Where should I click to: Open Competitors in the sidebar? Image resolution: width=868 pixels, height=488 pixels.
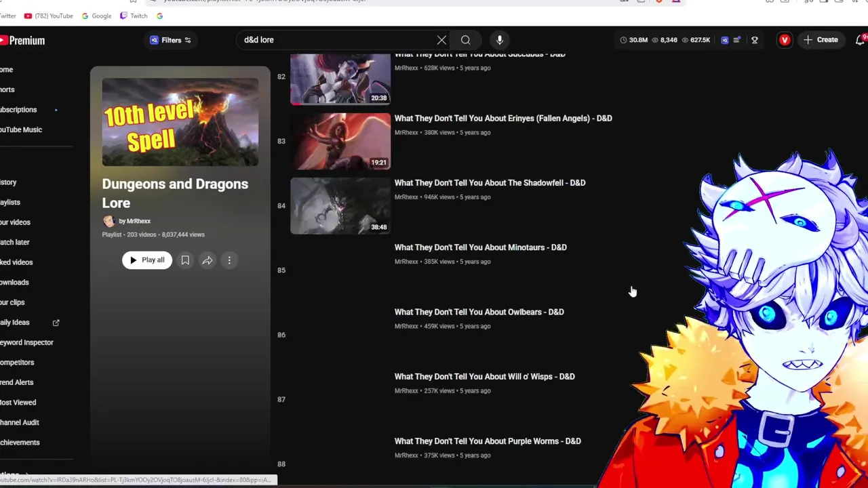point(17,363)
